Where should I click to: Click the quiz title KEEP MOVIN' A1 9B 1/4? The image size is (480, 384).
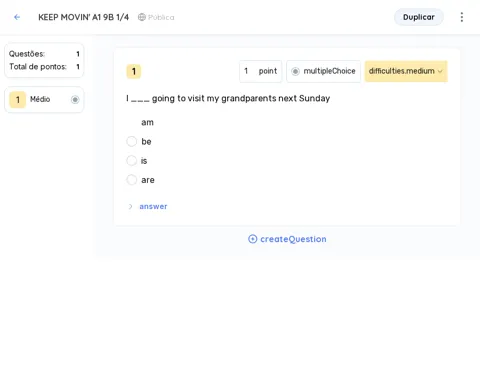click(83, 17)
